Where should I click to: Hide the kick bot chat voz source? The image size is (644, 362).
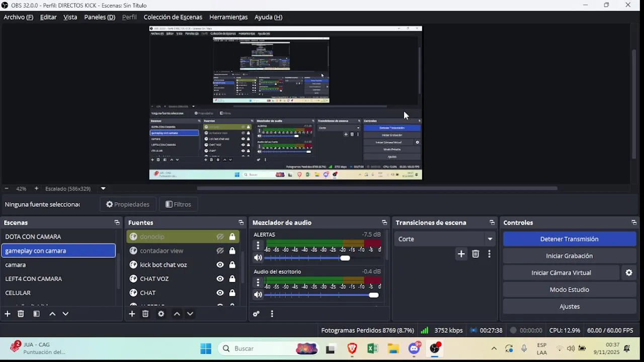(220, 264)
